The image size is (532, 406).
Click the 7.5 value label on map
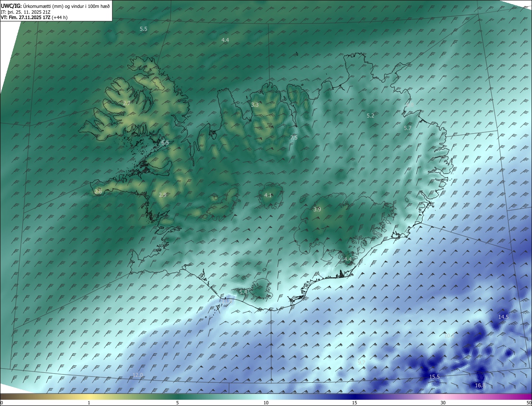pyautogui.click(x=294, y=137)
